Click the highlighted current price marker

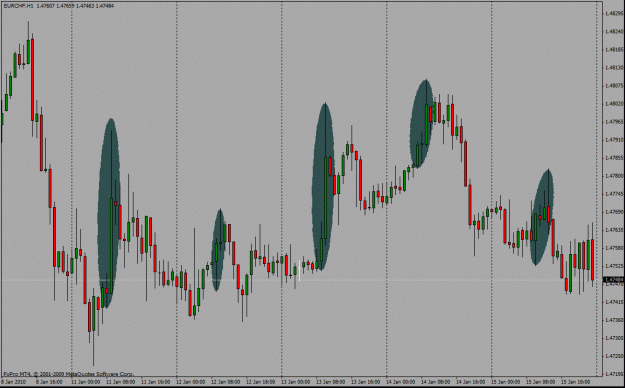tap(614, 280)
